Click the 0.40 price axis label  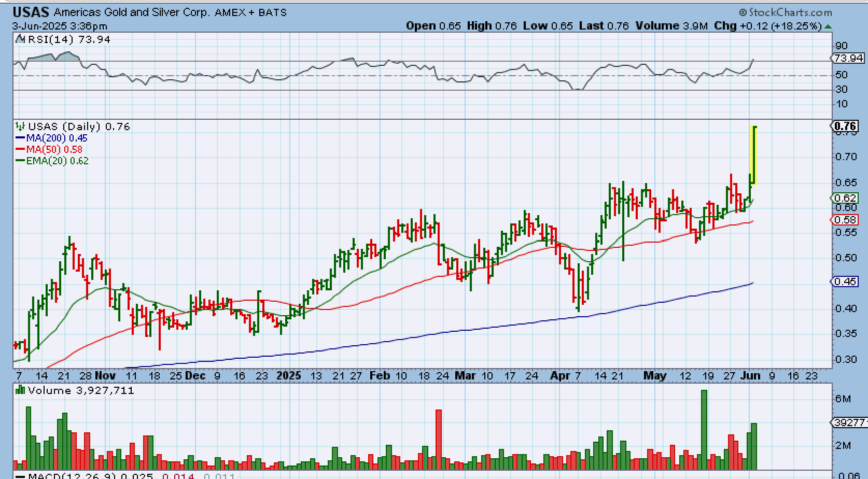pos(846,308)
